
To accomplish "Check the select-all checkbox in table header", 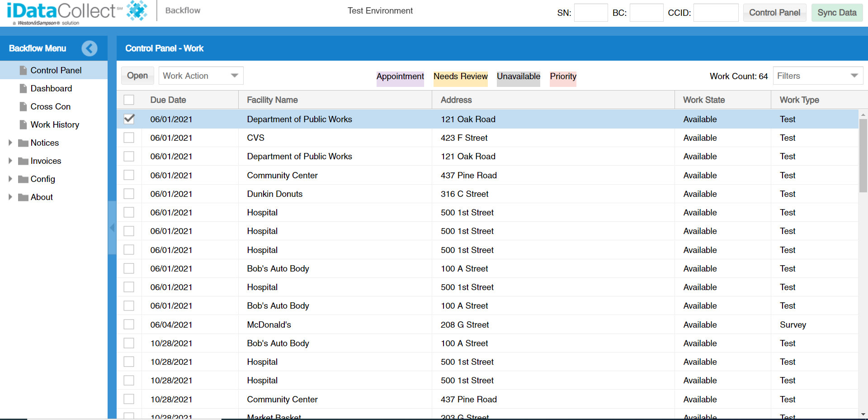I will (x=129, y=100).
